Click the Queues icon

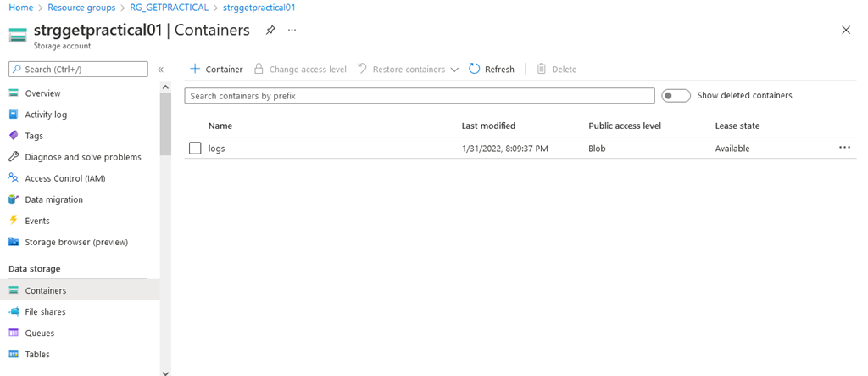coord(14,334)
